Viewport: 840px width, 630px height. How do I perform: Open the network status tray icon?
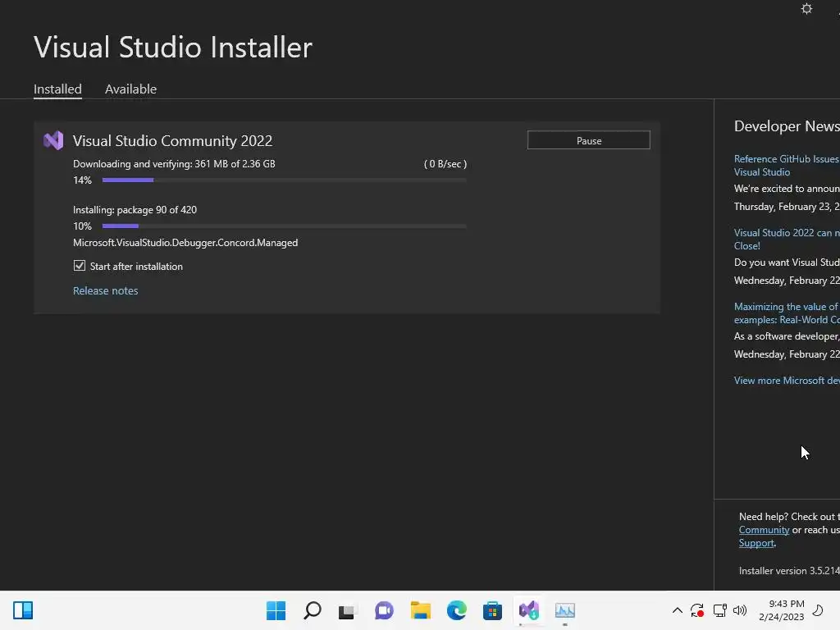point(719,610)
